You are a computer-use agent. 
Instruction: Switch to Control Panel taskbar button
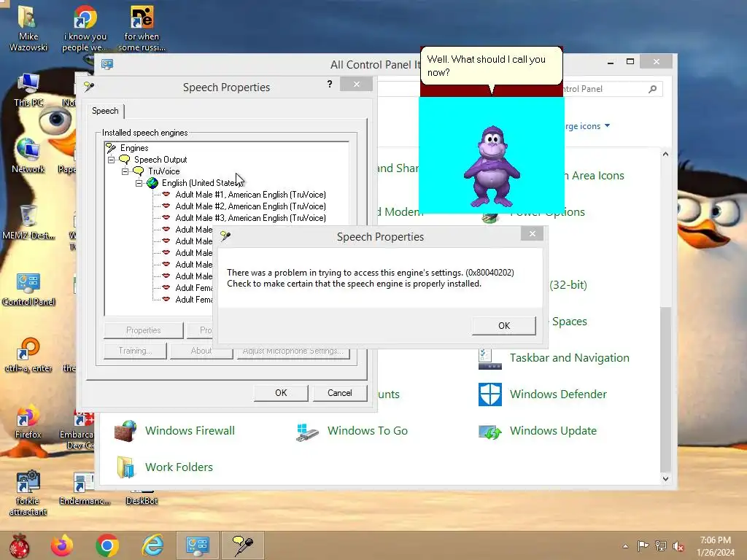tap(197, 545)
